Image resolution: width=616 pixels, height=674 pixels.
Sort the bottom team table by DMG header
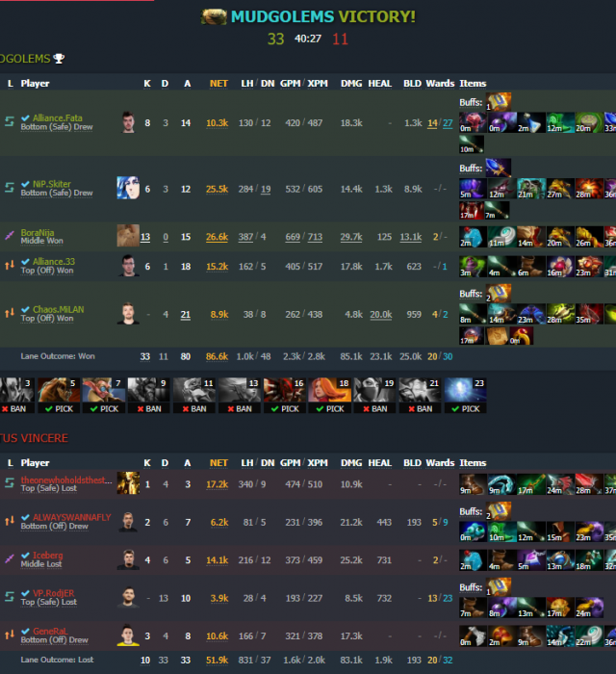point(351,463)
